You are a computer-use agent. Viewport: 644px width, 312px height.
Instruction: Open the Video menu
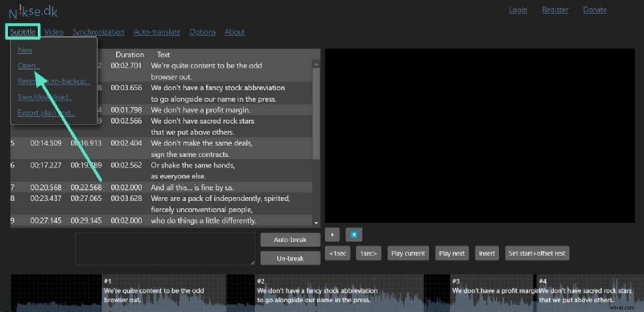pyautogui.click(x=54, y=31)
